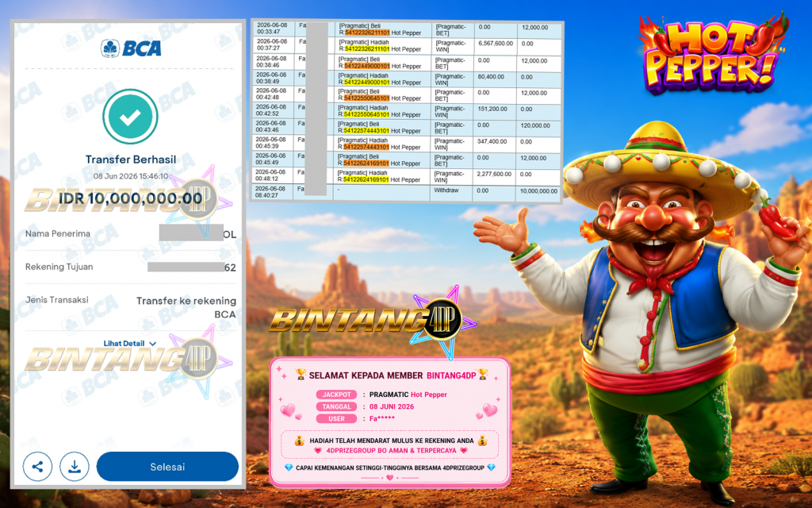
Task: Click the date cell 2026-06-08 00:42:52
Action: (274, 110)
